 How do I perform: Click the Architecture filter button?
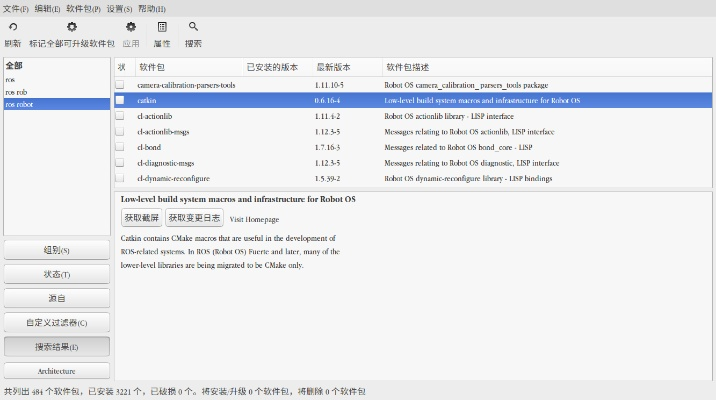pos(56,370)
